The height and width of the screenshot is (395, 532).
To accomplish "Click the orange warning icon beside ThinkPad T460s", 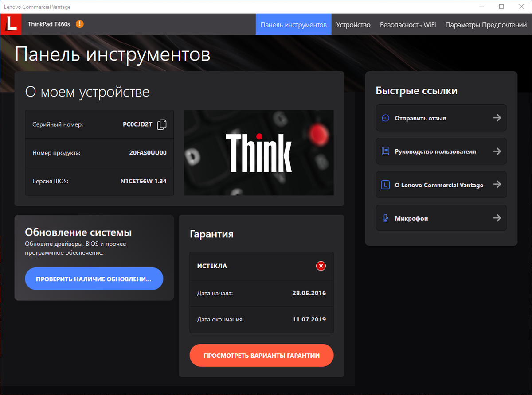I will coord(79,24).
